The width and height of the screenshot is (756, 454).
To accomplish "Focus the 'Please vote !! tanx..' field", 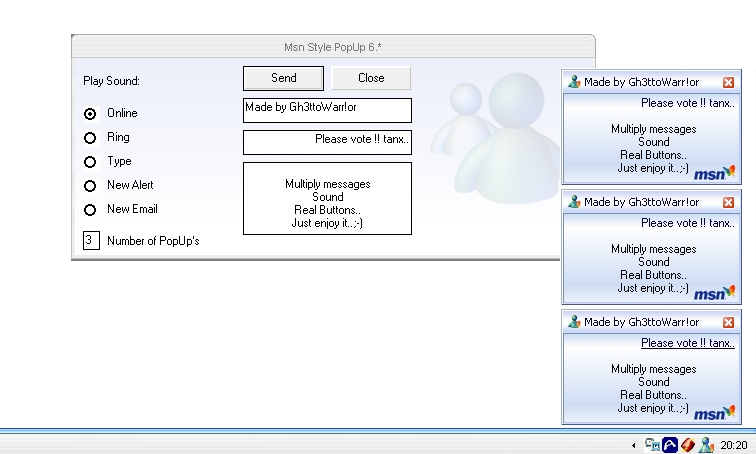I will tap(327, 142).
